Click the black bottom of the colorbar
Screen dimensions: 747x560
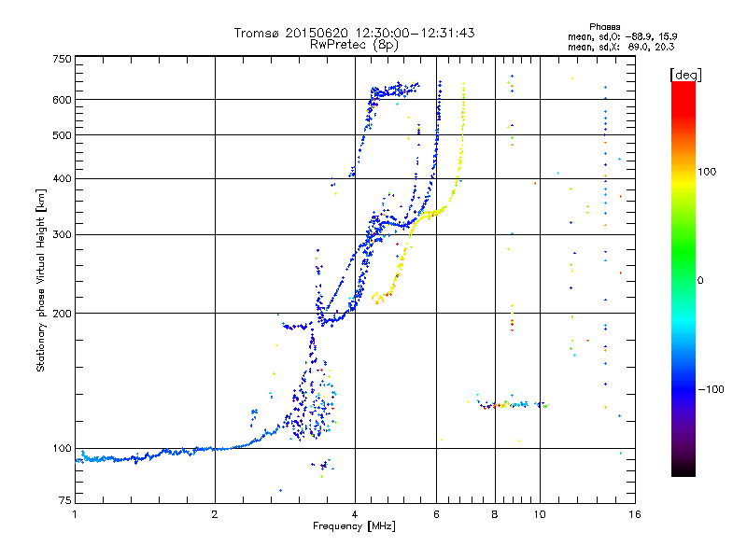[x=684, y=469]
